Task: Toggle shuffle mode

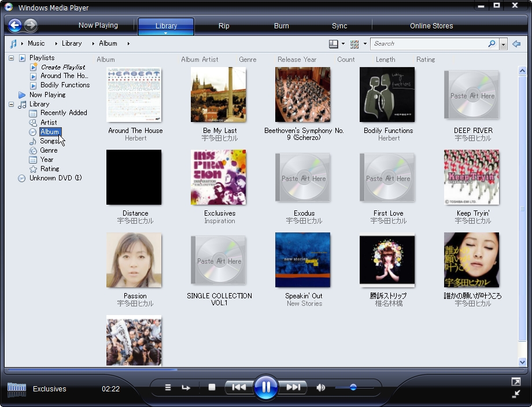Action: [x=168, y=387]
